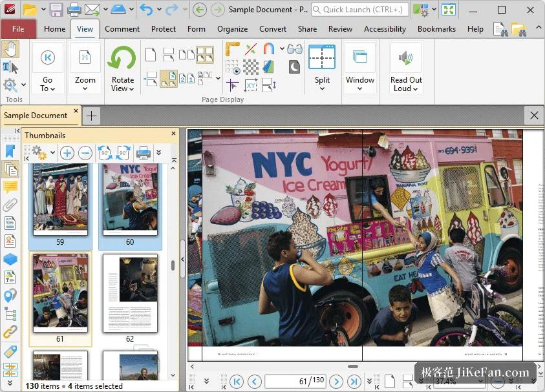Click the Save icon in the quick access bar

56,10
